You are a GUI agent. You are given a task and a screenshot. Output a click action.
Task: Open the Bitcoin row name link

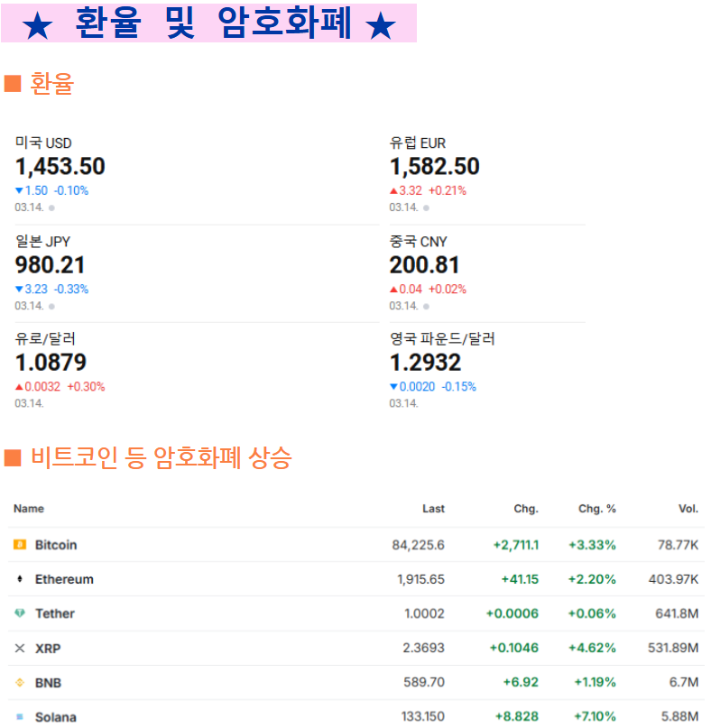56,545
